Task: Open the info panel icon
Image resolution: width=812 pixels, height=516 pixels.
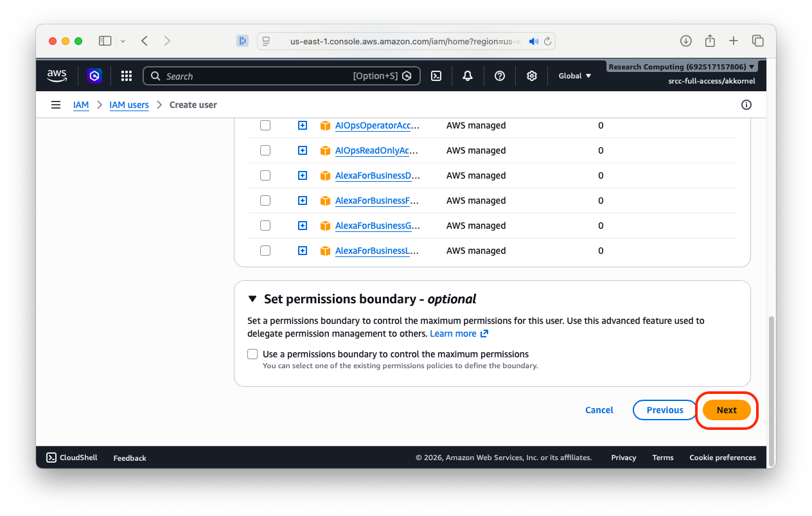Action: pyautogui.click(x=746, y=105)
